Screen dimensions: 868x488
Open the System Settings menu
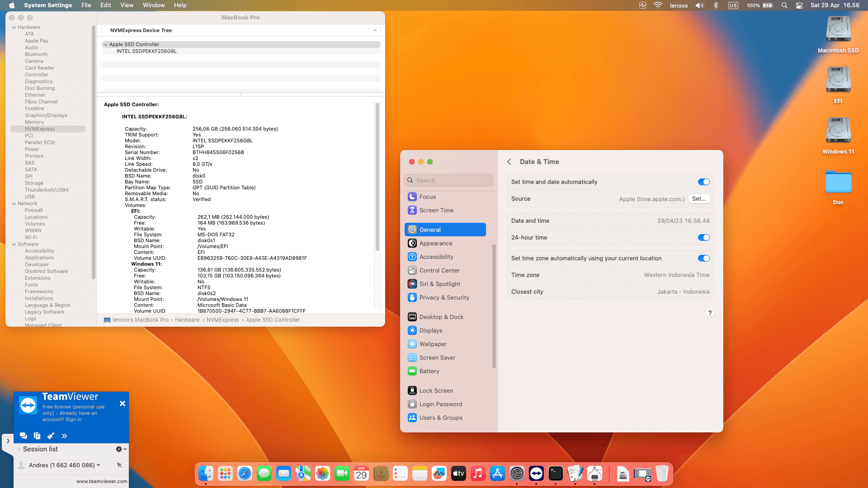48,5
